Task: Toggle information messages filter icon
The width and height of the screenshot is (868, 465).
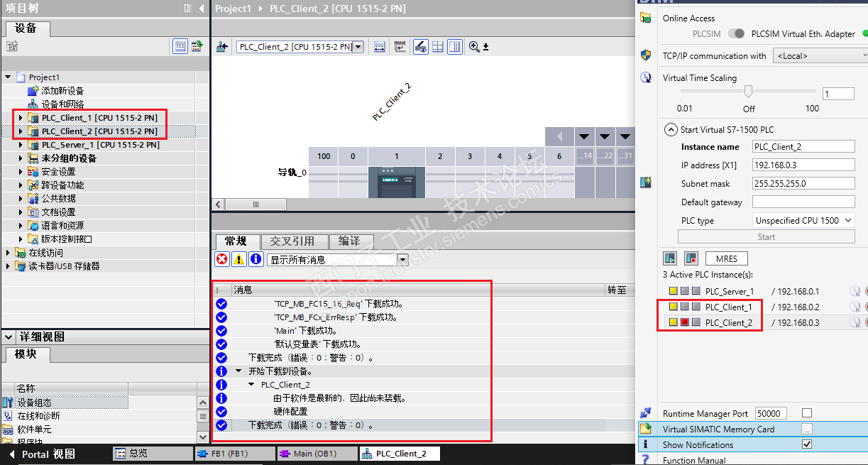Action: [256, 260]
